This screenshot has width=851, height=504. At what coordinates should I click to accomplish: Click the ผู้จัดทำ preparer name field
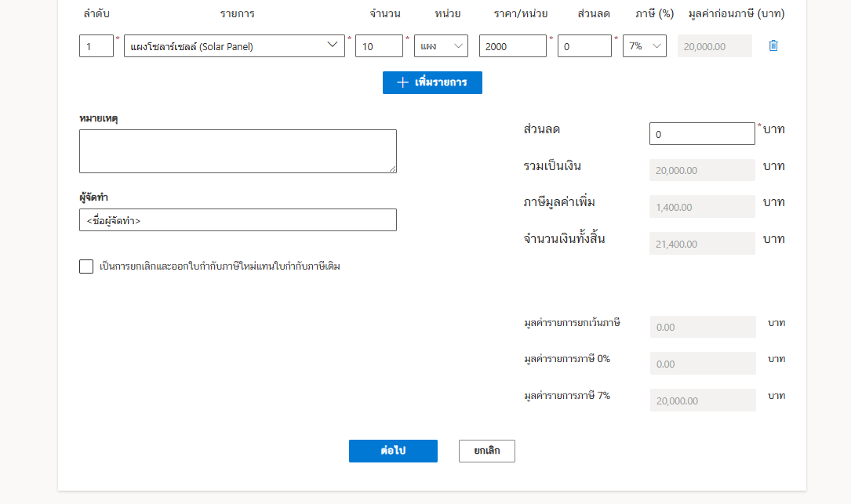pyautogui.click(x=238, y=220)
